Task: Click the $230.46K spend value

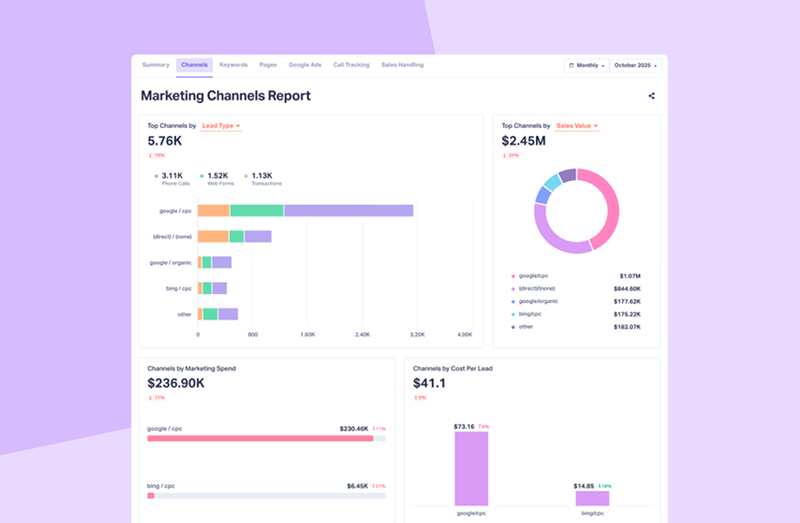Action: (354, 429)
